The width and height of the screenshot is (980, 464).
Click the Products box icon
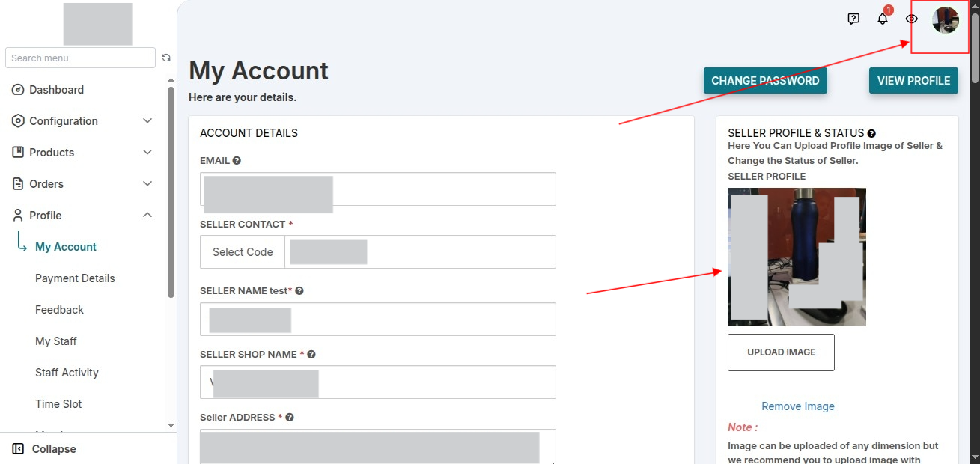(x=18, y=153)
